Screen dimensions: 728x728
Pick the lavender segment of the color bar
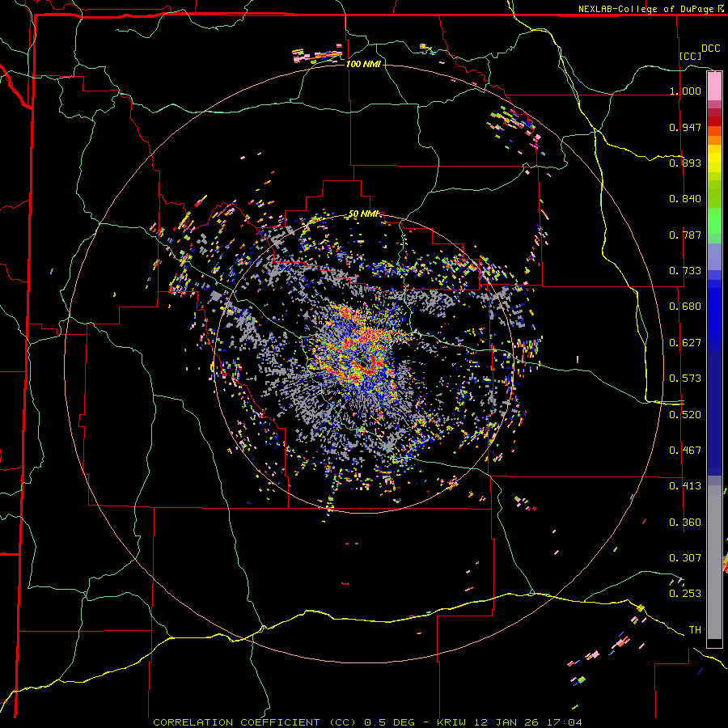[714, 256]
